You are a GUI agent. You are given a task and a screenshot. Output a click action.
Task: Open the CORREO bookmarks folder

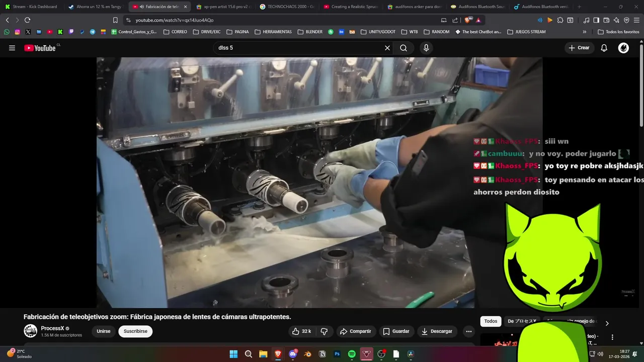175,32
